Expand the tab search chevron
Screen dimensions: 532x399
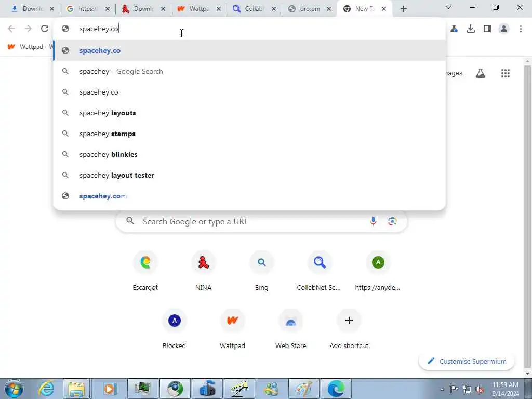448,7
